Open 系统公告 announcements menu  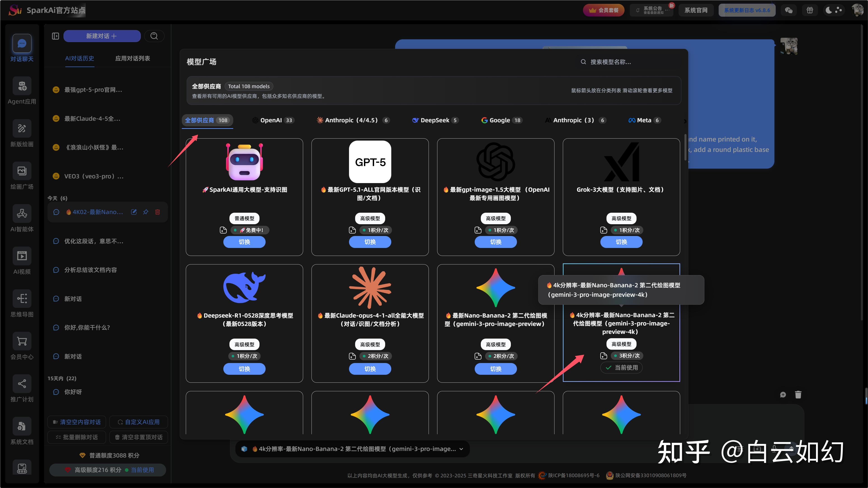tap(651, 10)
